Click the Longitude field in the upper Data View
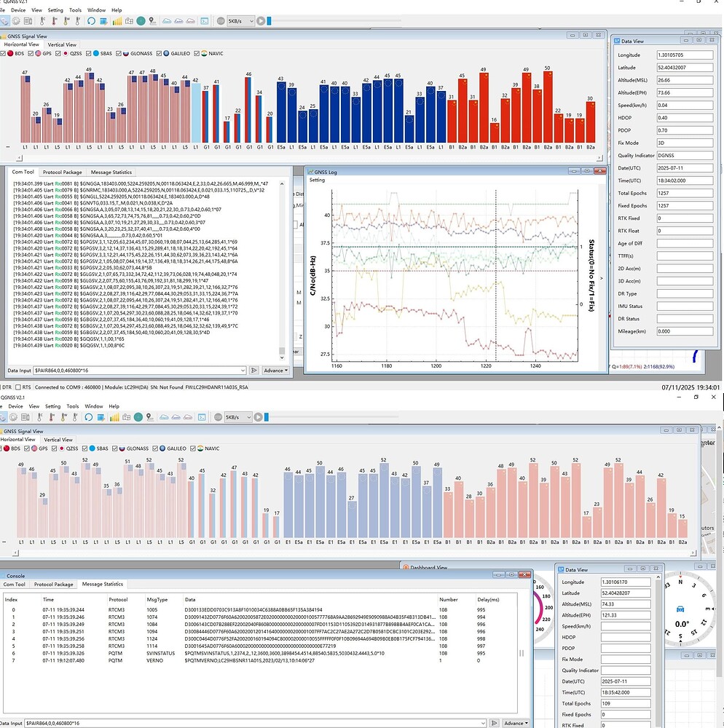Viewport: 724px width, 728px height. click(685, 55)
